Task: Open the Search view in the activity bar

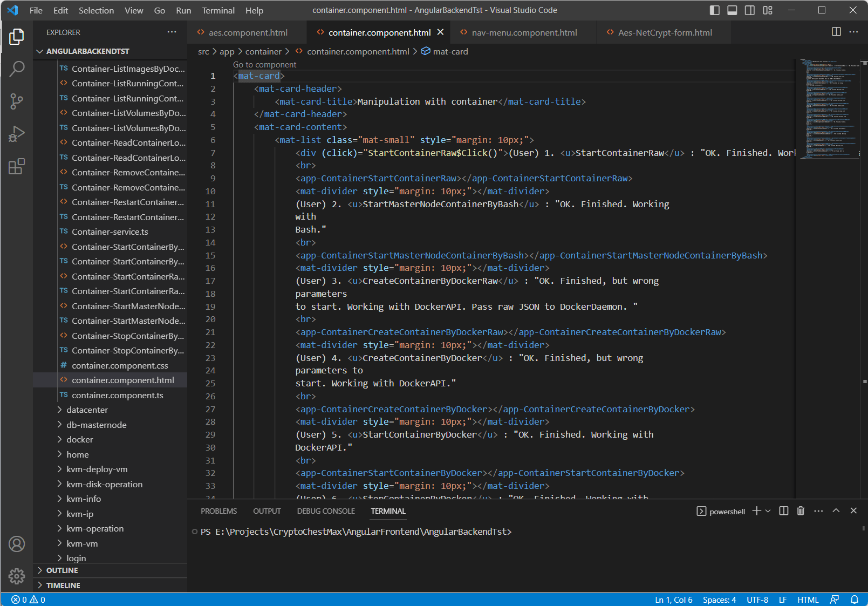Action: (17, 69)
